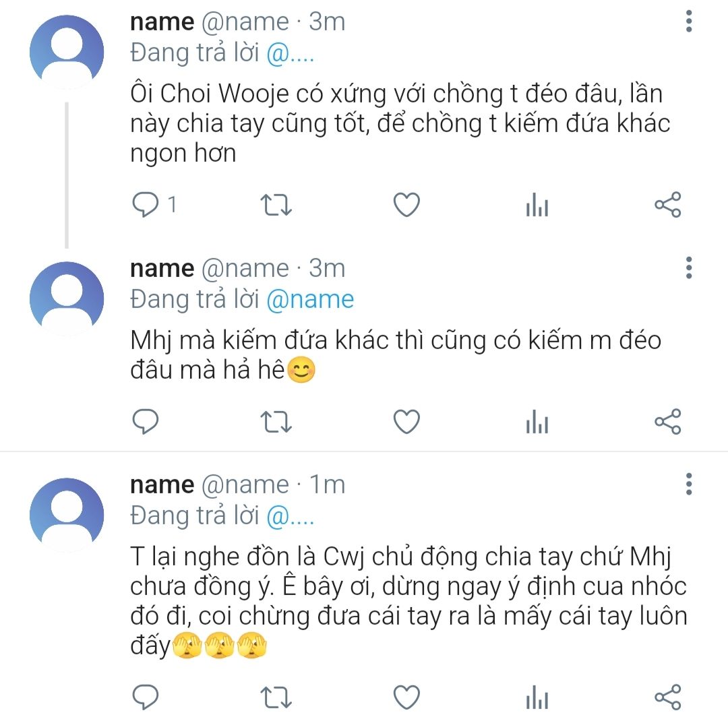Open more options for the 1m-old tweet
The height and width of the screenshot is (717, 728).
point(688,484)
